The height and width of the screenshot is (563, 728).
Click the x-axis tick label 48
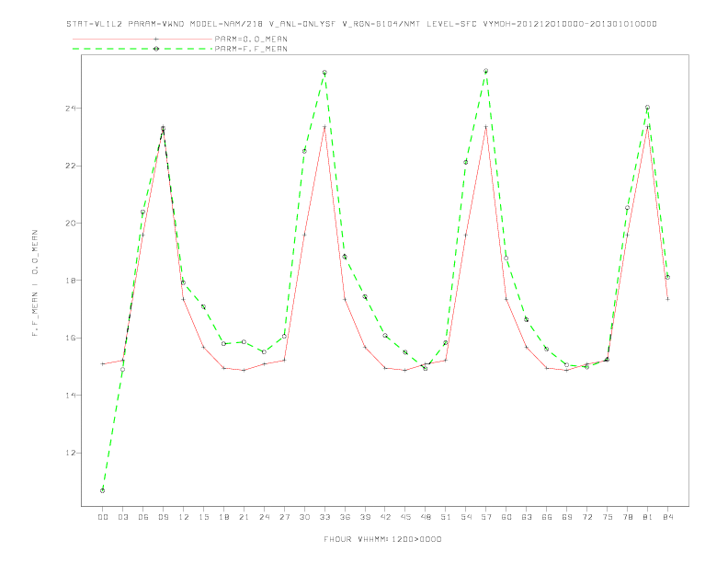[x=426, y=517]
